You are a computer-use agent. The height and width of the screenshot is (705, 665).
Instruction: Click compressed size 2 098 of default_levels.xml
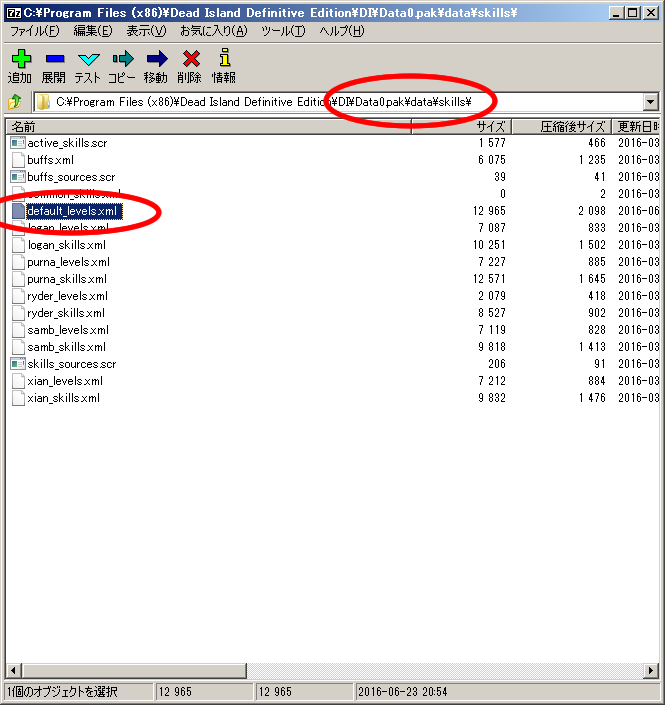[592, 211]
